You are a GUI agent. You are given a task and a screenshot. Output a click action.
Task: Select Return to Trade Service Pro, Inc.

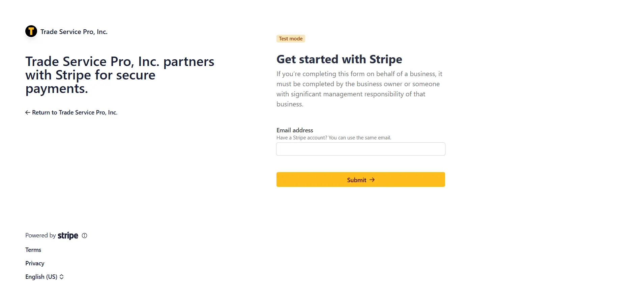click(75, 112)
